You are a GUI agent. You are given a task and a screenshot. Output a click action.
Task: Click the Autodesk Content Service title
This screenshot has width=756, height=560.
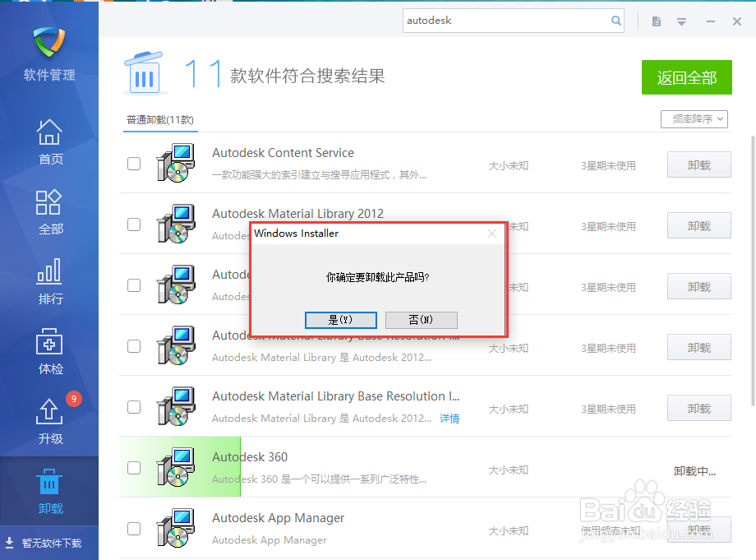coord(283,153)
